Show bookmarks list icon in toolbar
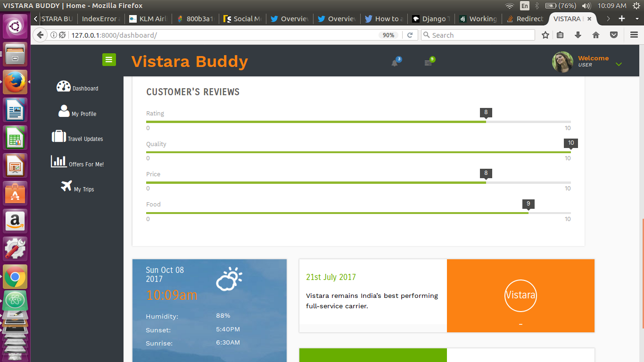Screen dimensions: 644x362 pos(560,35)
